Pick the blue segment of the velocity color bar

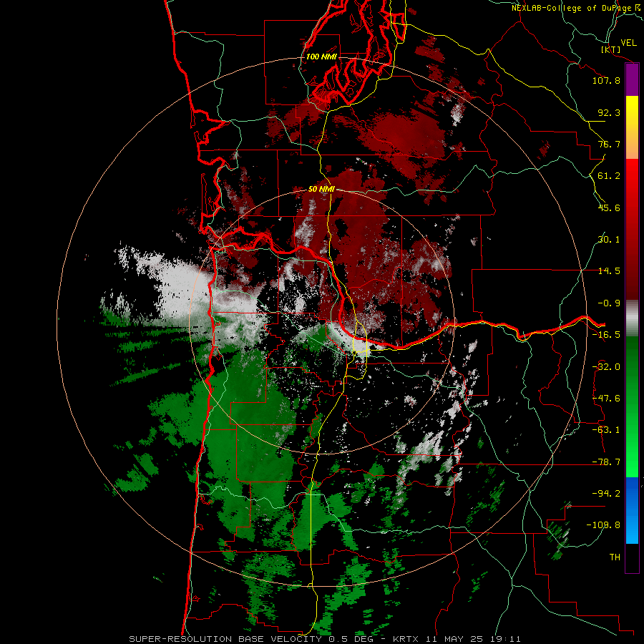(632, 510)
